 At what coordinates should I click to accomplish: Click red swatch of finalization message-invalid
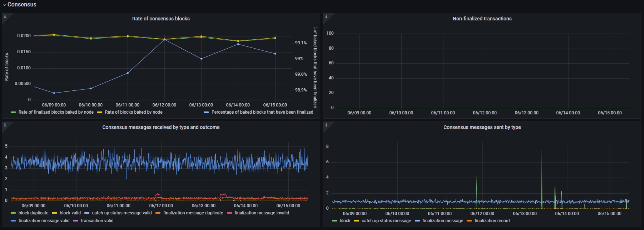(x=229, y=213)
